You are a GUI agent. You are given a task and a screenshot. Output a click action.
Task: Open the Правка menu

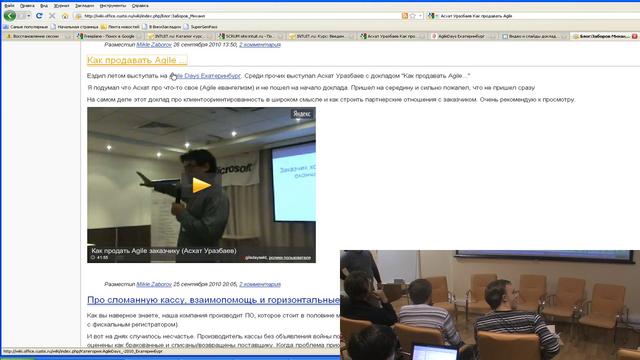(27, 6)
